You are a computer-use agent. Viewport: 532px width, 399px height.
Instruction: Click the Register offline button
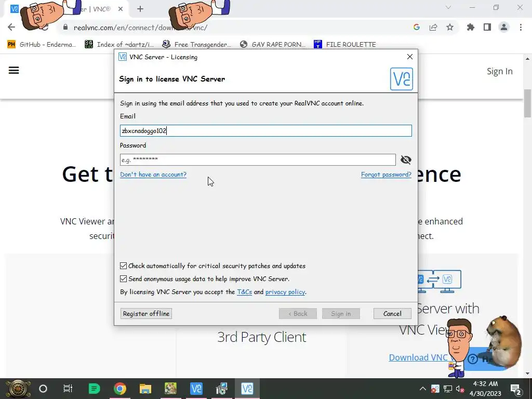click(146, 313)
